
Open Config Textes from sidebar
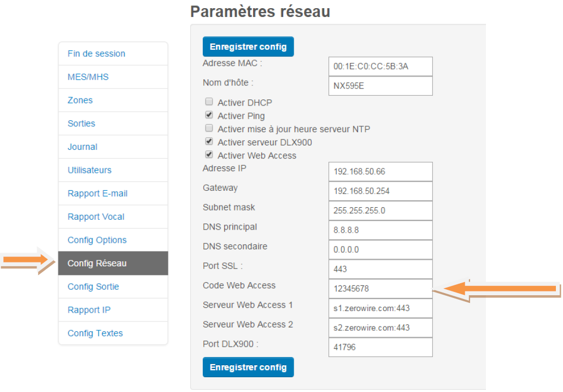95,333
